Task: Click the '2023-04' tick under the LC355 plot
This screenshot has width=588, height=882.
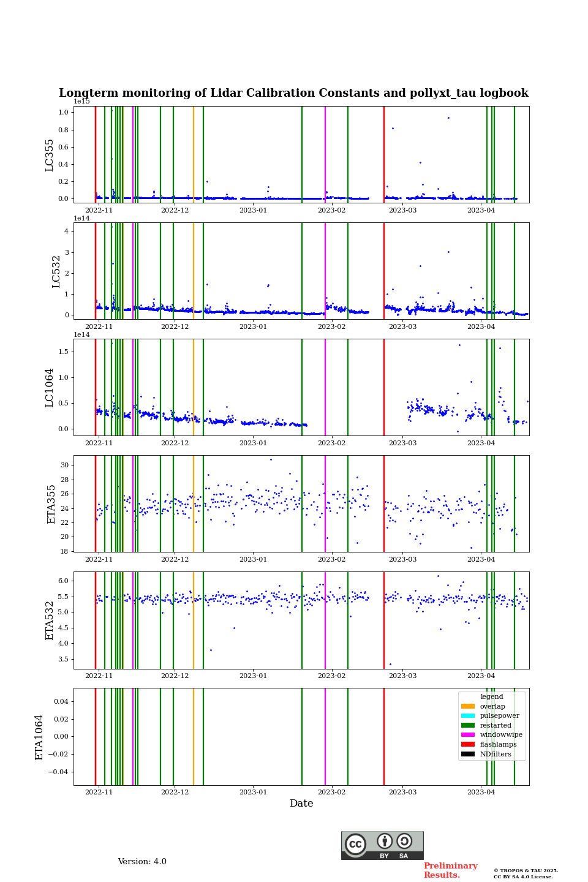Action: coord(481,210)
